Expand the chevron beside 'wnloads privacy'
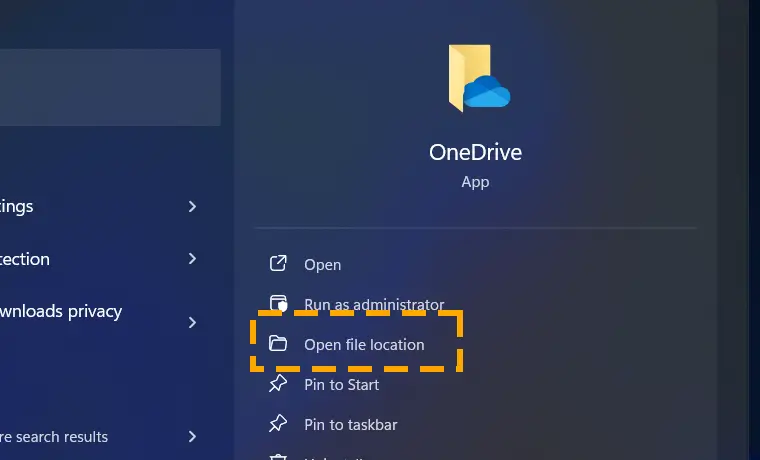The width and height of the screenshot is (760, 460). [x=192, y=322]
